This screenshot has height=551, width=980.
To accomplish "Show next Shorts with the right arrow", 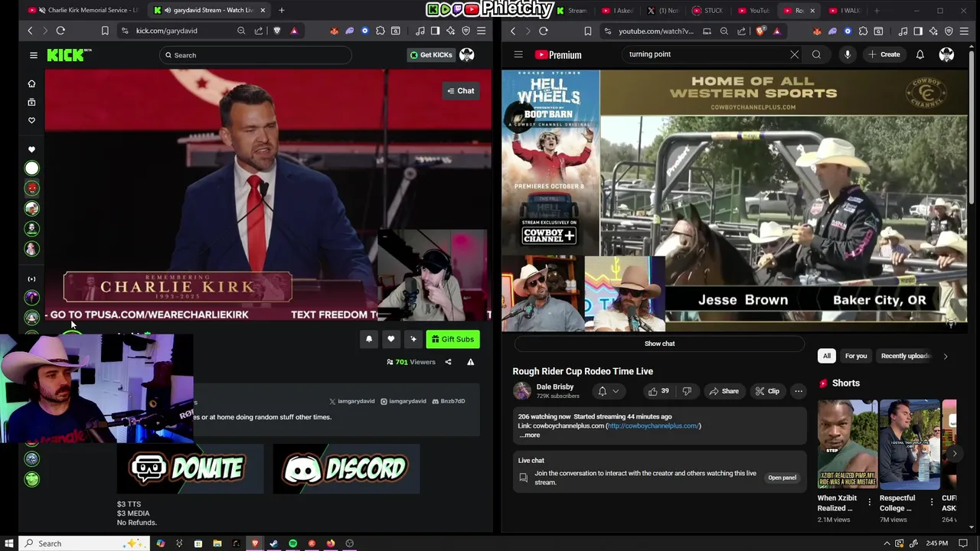I will point(954,454).
